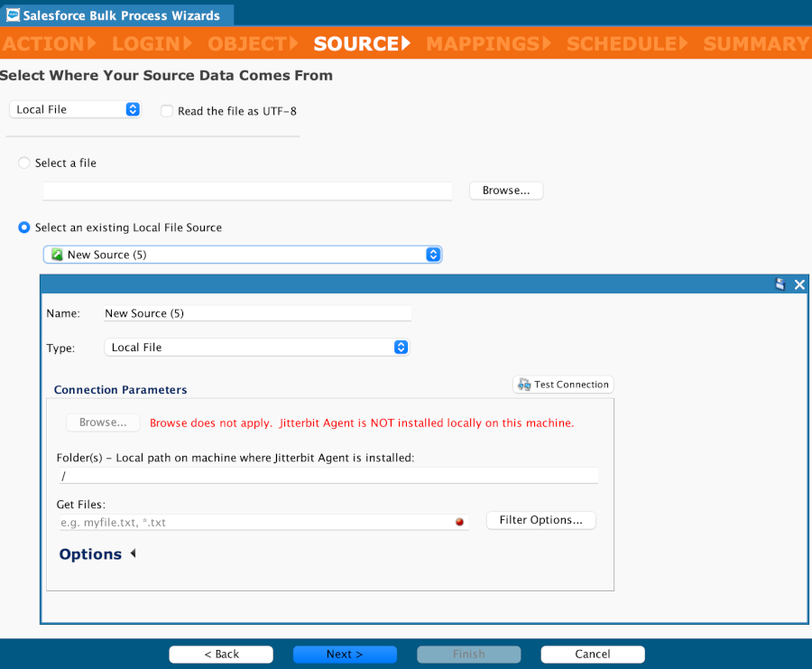Select the existing Local File Source radio button
This screenshot has width=812, height=669.
click(x=24, y=228)
